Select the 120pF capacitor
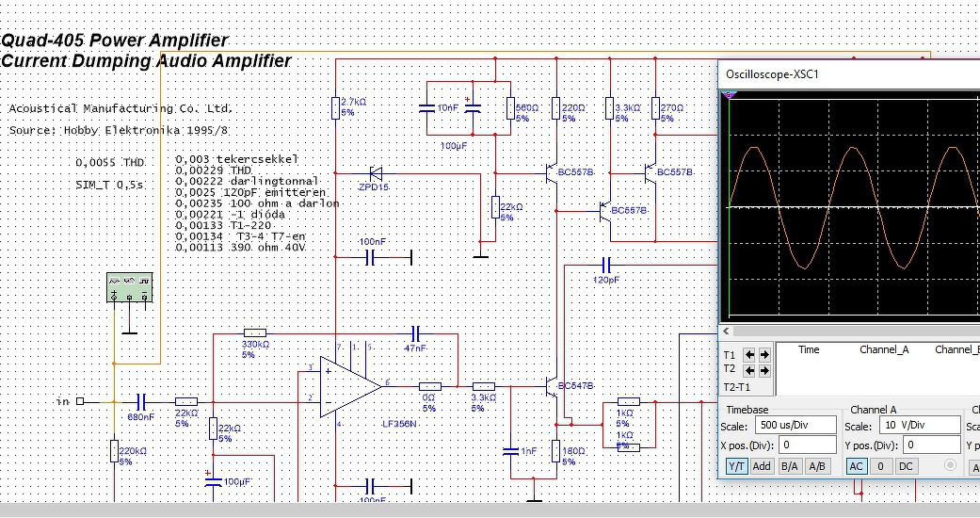 605,266
